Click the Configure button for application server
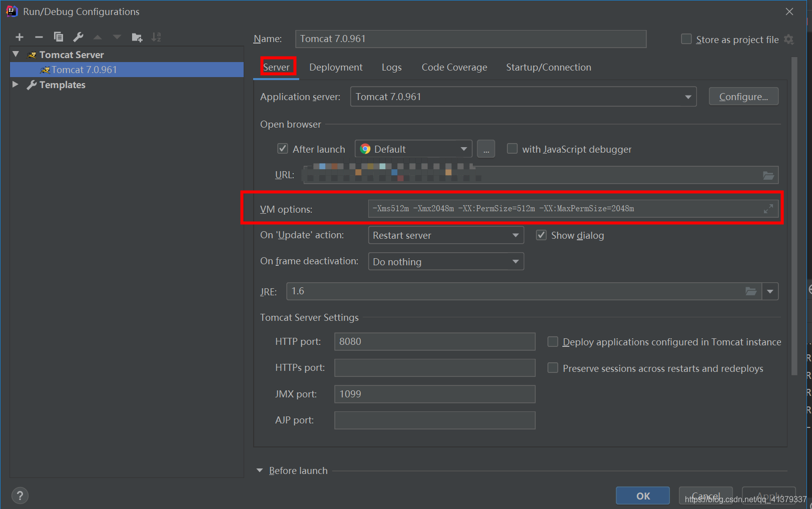Screen dimensions: 812x509 [743, 96]
